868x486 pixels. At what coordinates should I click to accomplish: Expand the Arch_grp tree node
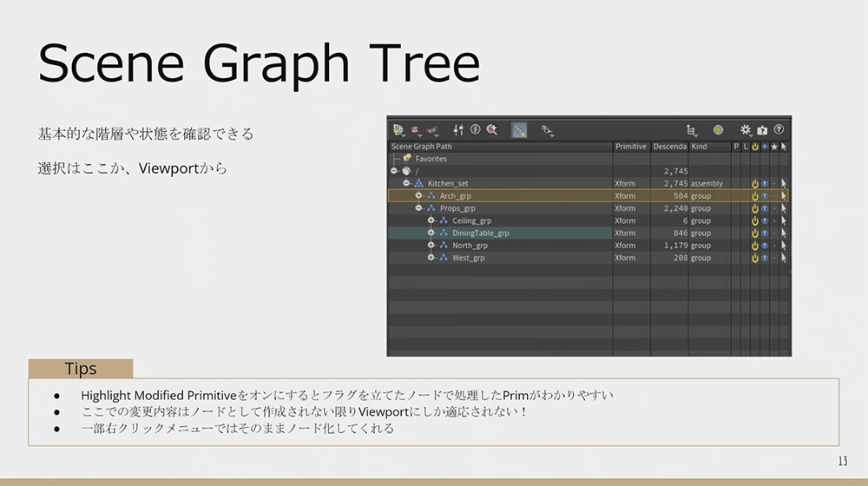pos(418,196)
